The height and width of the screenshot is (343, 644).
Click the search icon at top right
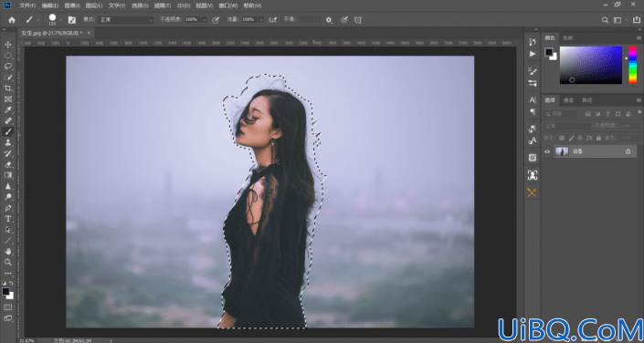pos(605,20)
